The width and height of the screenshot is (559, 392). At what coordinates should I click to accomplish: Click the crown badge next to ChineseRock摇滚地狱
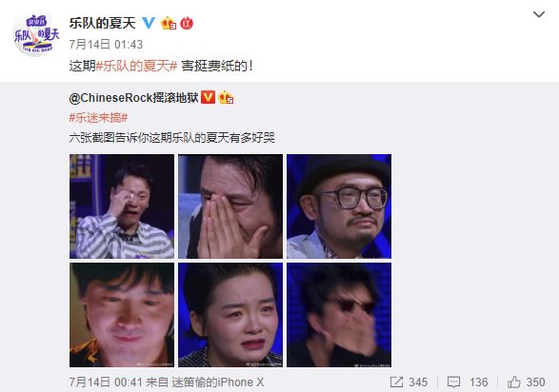pos(226,97)
